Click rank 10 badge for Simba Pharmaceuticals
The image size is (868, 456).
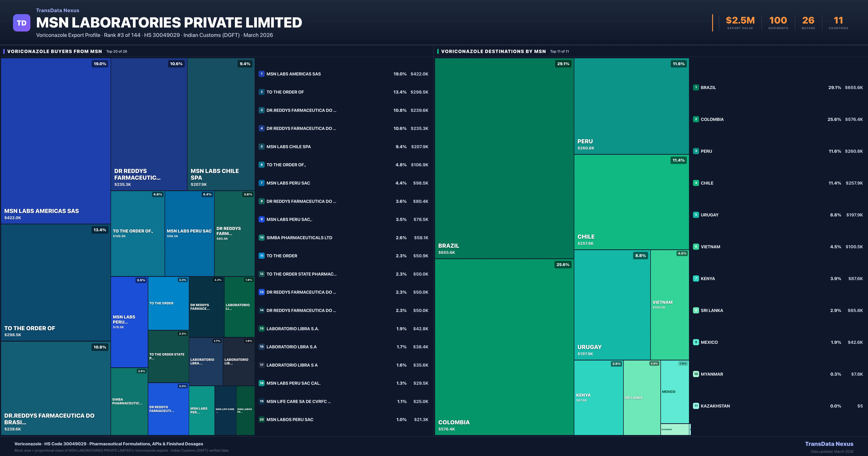(x=261, y=237)
